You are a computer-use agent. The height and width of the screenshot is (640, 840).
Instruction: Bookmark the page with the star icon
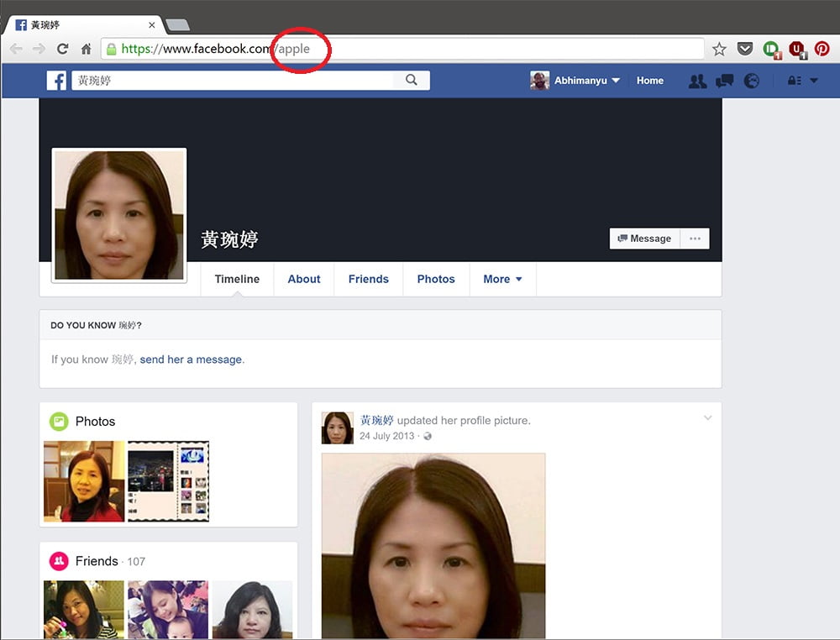(x=719, y=49)
